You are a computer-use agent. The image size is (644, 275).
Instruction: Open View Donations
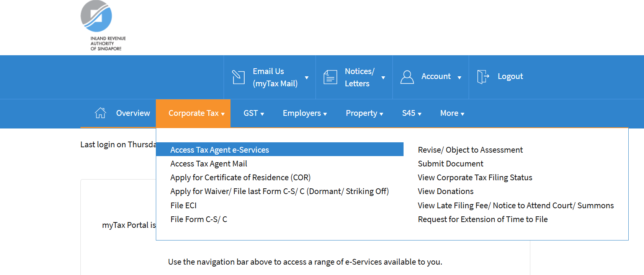tap(446, 191)
